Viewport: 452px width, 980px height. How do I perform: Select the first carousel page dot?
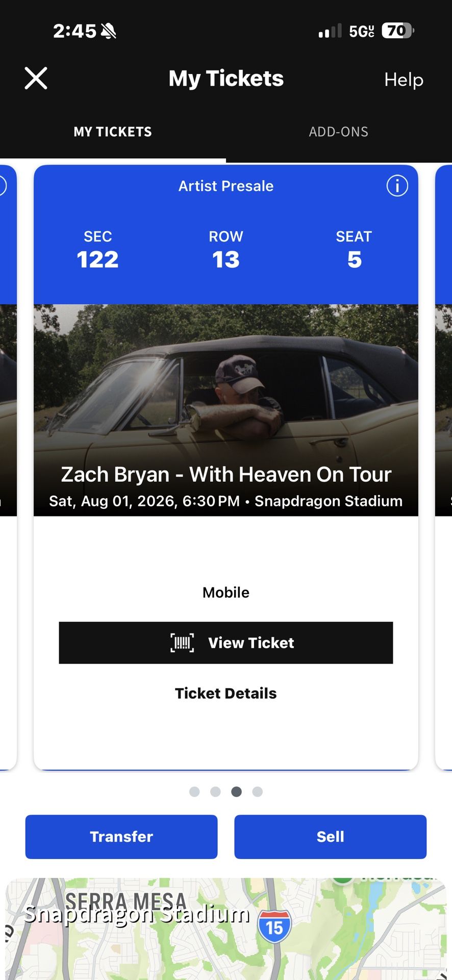pos(194,792)
